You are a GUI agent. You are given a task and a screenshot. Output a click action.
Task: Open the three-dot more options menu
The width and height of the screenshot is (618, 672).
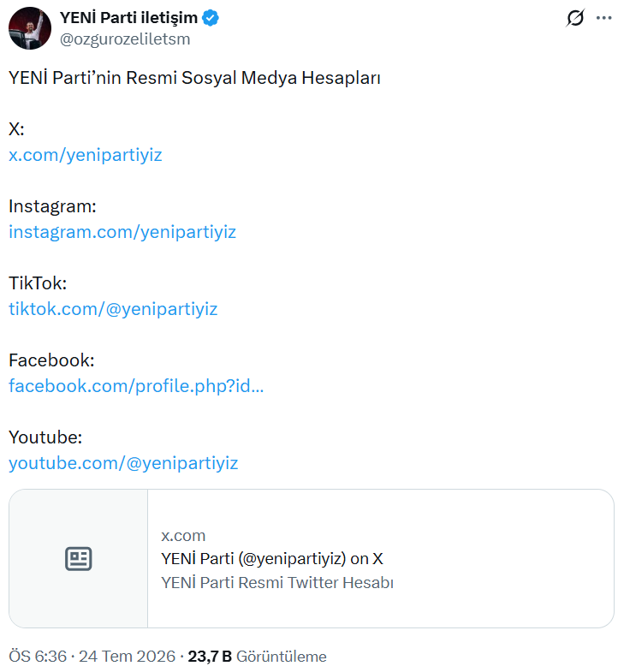click(603, 18)
